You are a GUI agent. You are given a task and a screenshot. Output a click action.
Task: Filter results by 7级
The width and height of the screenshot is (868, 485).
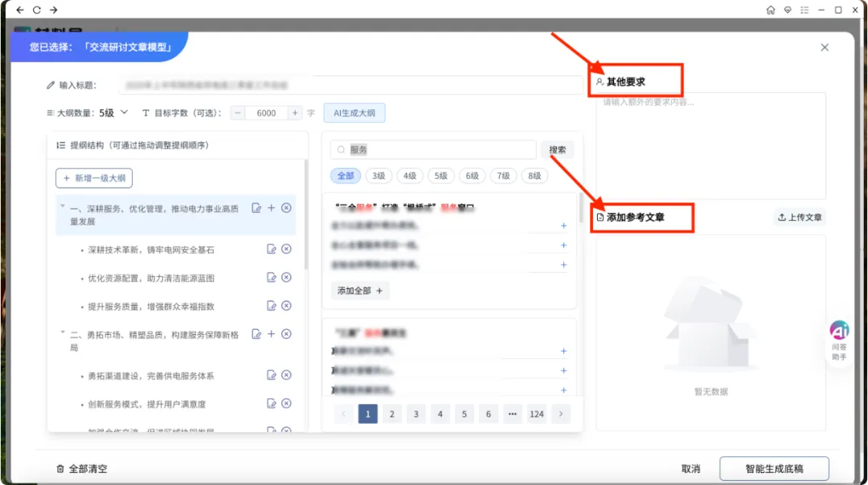(503, 176)
